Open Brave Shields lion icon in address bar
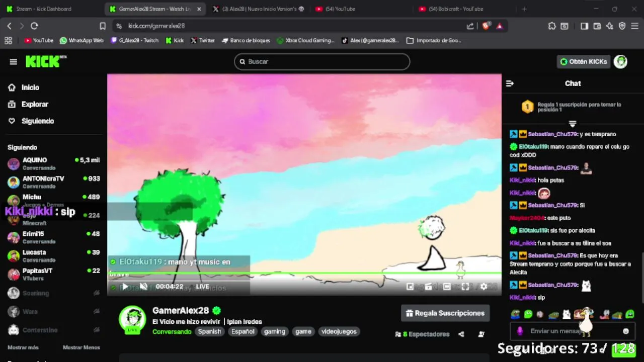644x362 pixels. click(486, 26)
